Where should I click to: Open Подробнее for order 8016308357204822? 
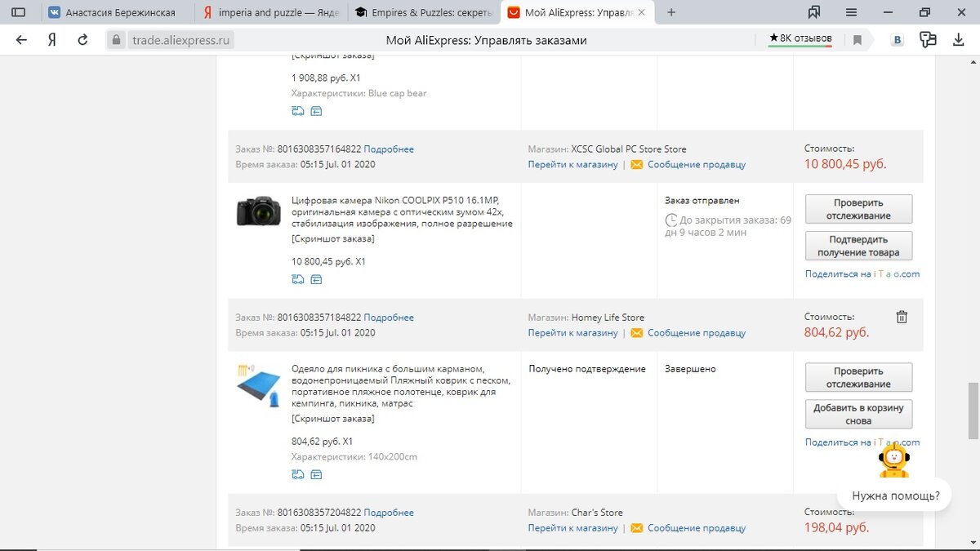389,513
